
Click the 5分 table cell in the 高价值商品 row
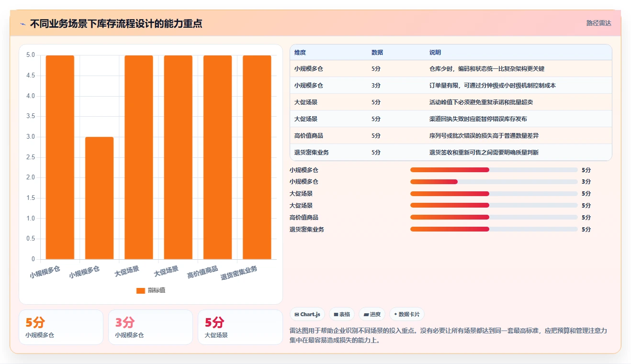point(376,136)
